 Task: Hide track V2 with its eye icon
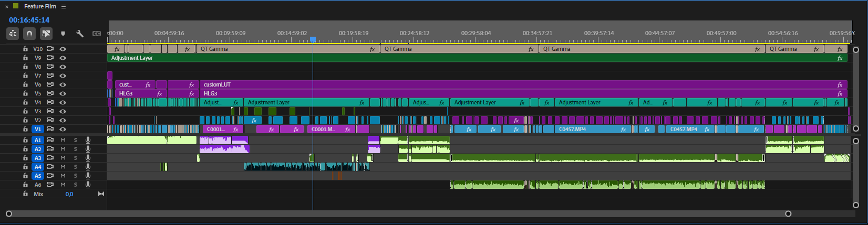(x=63, y=120)
